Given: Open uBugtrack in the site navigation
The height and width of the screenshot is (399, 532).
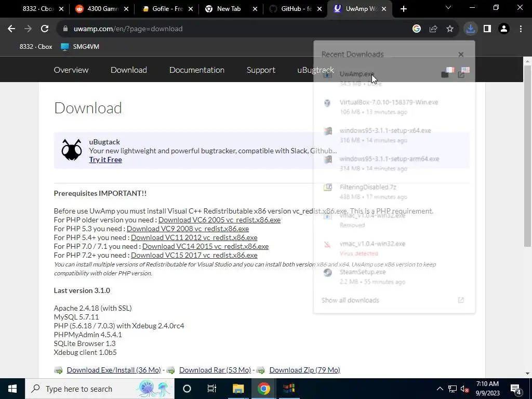Looking at the screenshot, I should (315, 70).
